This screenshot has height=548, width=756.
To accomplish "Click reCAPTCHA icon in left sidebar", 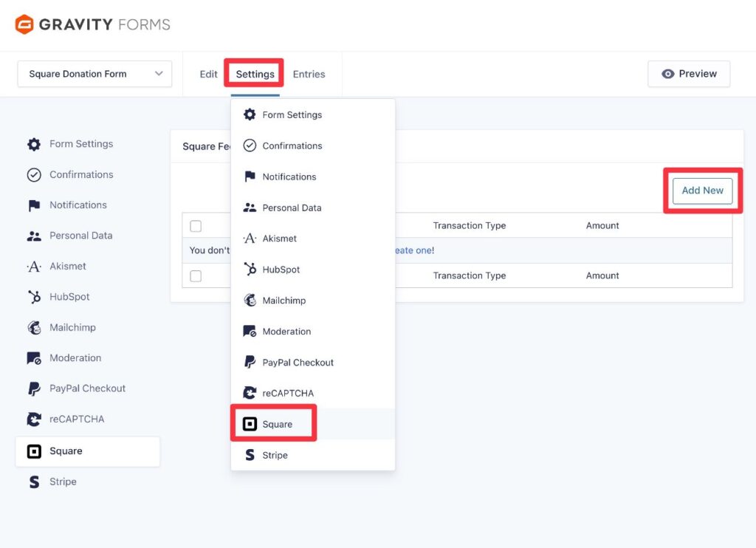I will 34,419.
